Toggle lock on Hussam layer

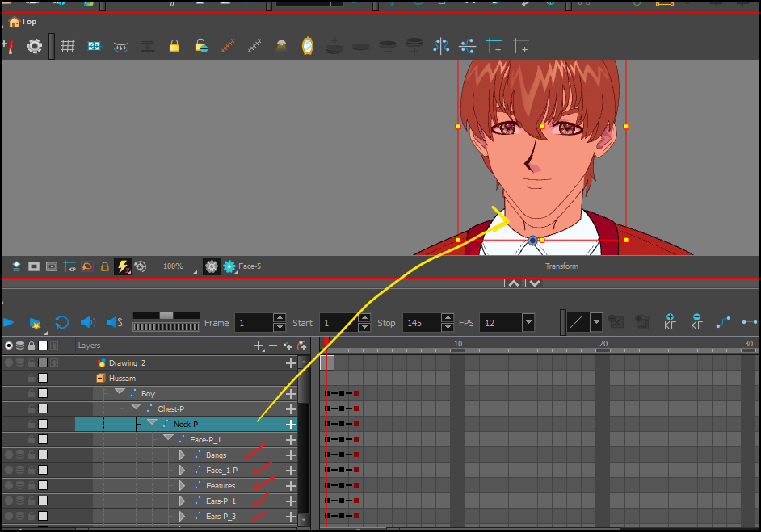click(x=32, y=379)
